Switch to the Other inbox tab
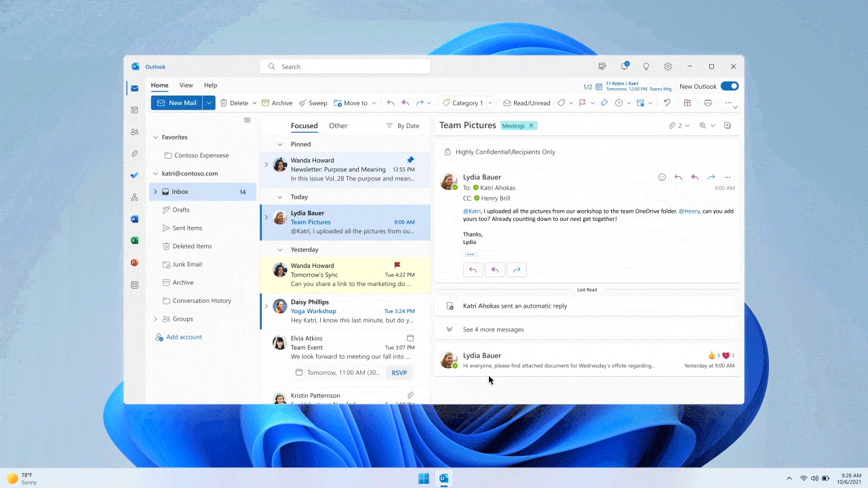The width and height of the screenshot is (868, 488). point(338,125)
